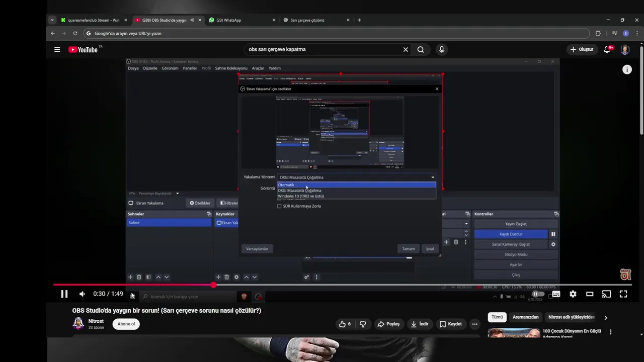
Task: Click the red progress scrubber handle
Action: pos(214,285)
